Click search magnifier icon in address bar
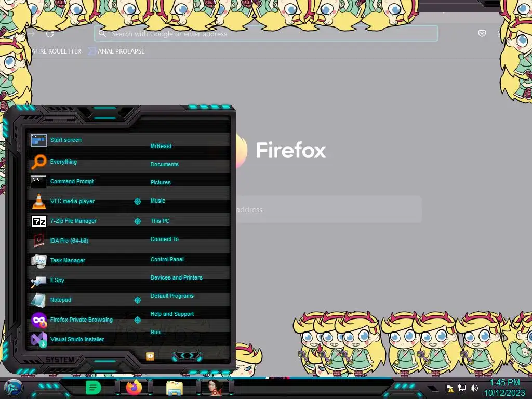The image size is (532, 399). (x=102, y=33)
